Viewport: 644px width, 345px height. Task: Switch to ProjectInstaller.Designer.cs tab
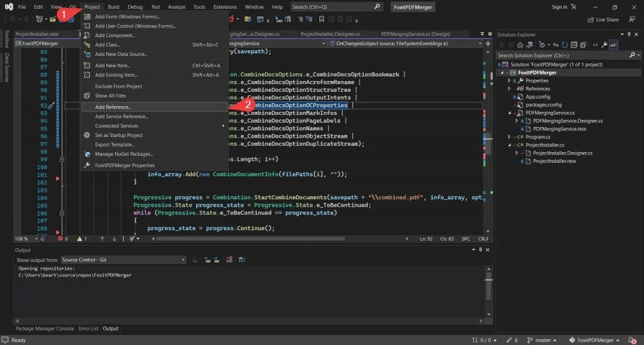(x=330, y=34)
